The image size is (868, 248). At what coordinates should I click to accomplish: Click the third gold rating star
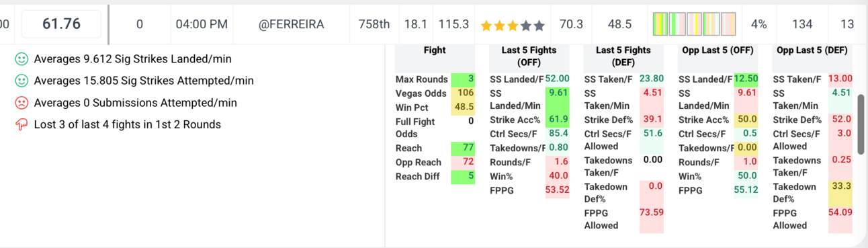[513, 25]
